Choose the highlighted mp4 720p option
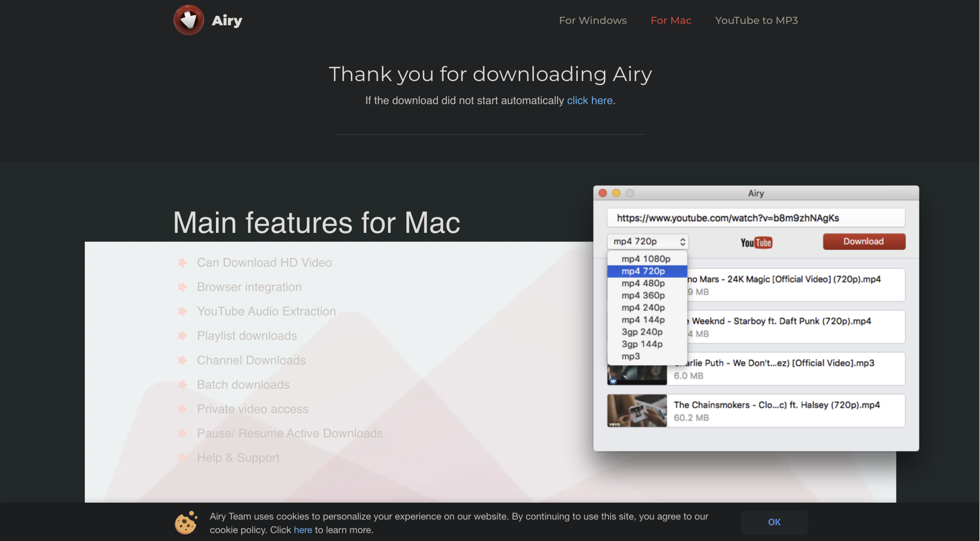 tap(647, 271)
